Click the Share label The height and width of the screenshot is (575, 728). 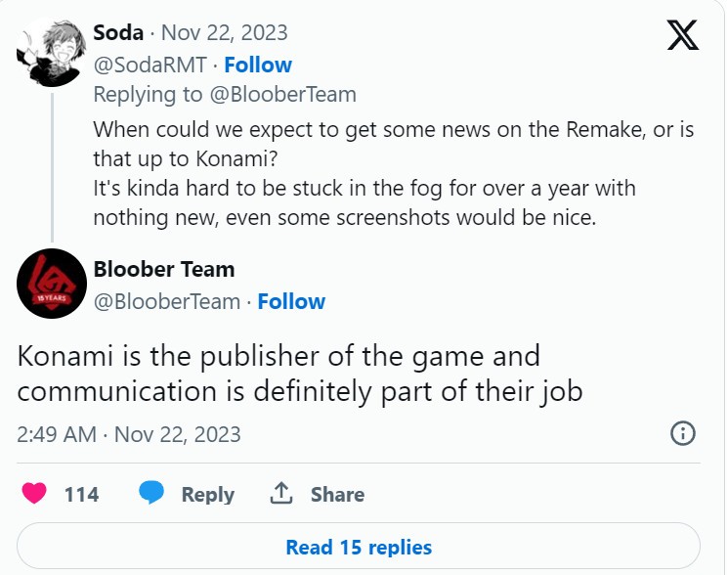tap(337, 495)
